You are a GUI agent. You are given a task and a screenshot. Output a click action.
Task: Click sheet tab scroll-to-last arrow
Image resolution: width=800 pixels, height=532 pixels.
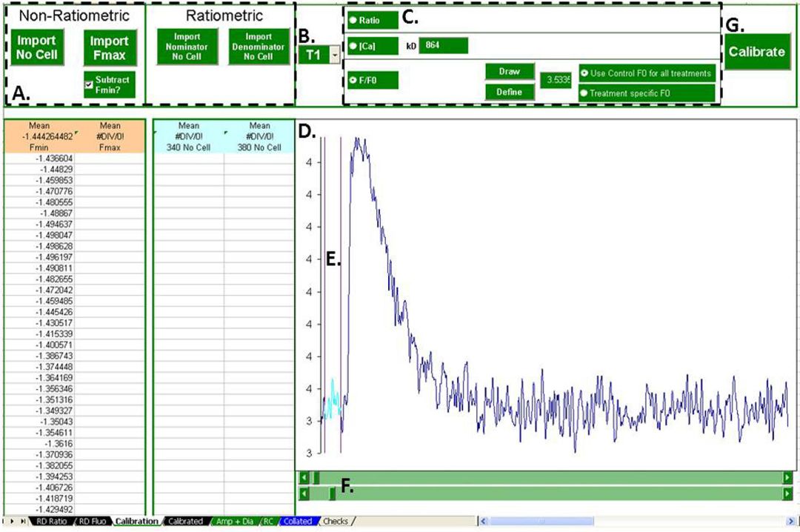[21, 522]
